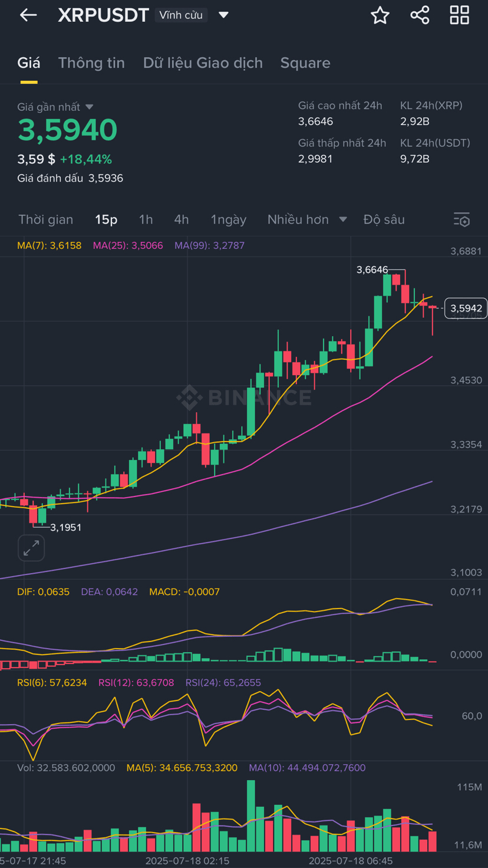Open the Dữ liệu Giao dịch tab

(x=203, y=63)
